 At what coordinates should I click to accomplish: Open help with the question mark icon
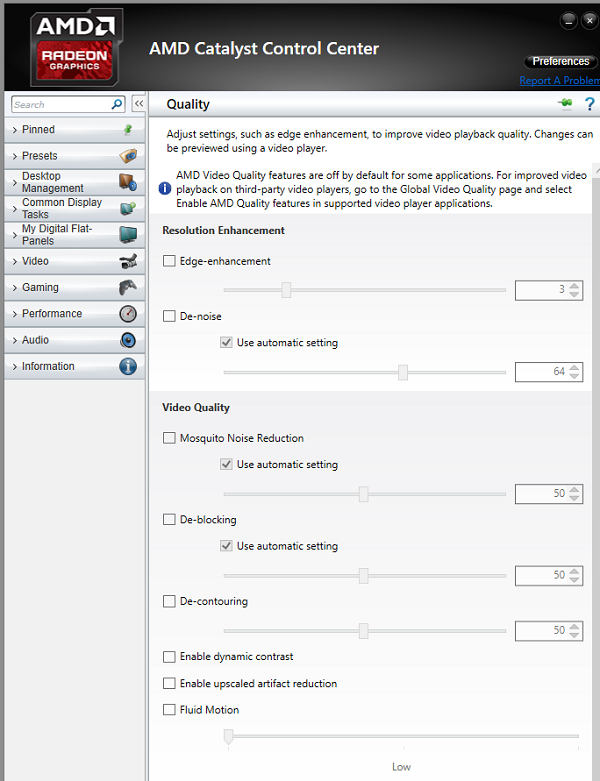pyautogui.click(x=590, y=104)
